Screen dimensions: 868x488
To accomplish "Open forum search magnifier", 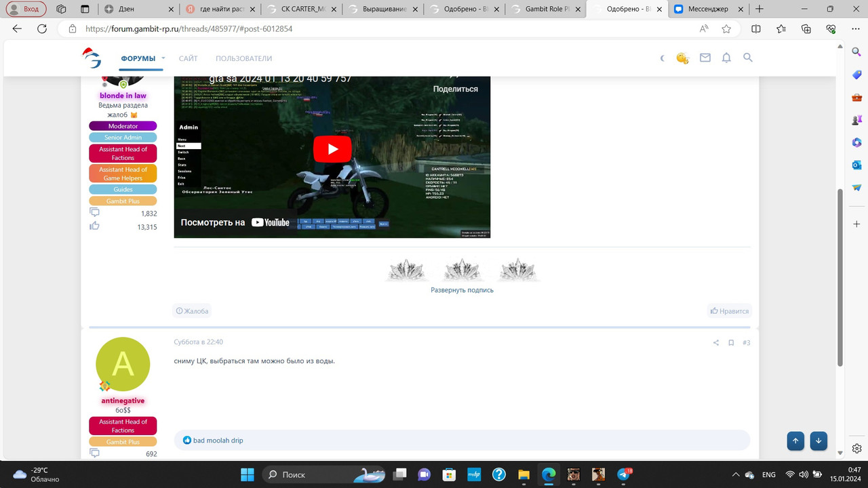I will pos(748,58).
